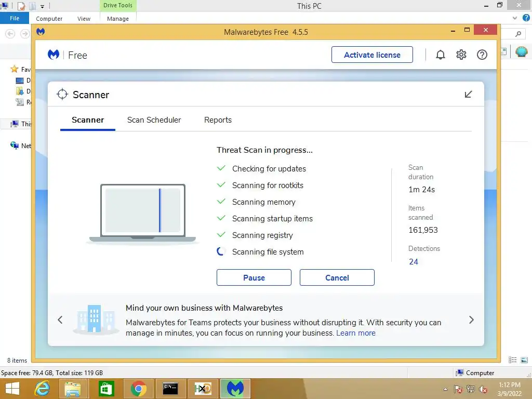Open volume speaker tray icon
532x399 pixels.
point(483,389)
